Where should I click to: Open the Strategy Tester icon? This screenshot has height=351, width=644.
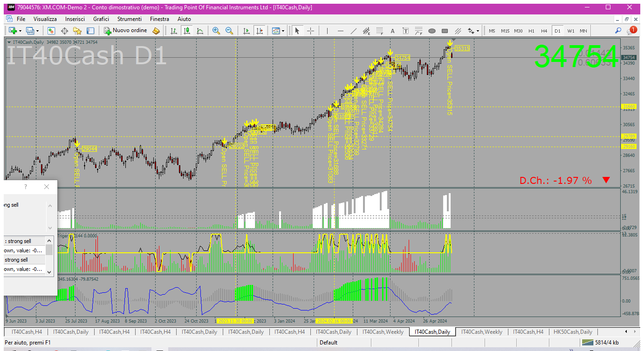[x=156, y=31]
